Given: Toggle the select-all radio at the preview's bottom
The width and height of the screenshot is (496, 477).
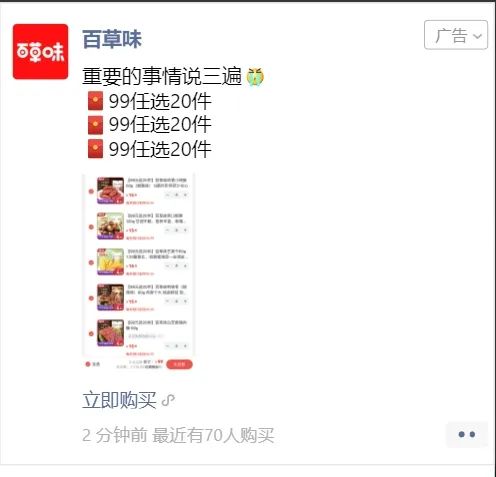Looking at the screenshot, I should point(88,364).
